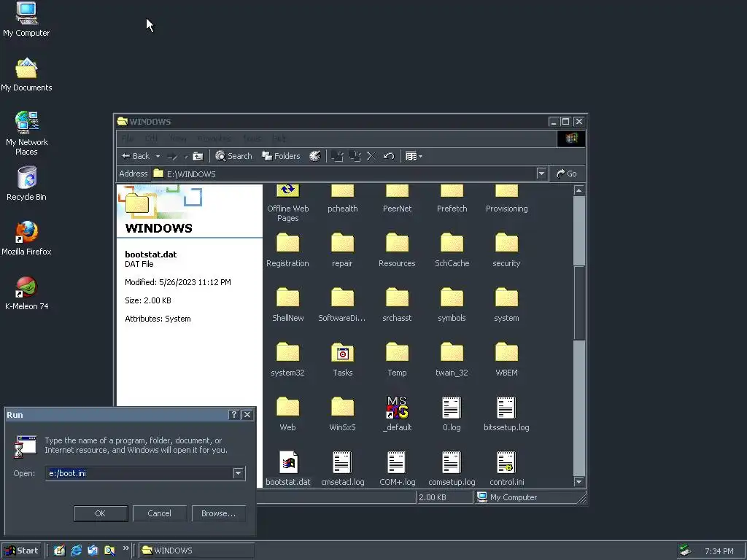This screenshot has height=560, width=747.
Task: Select the 0.log file
Action: pyautogui.click(x=452, y=414)
